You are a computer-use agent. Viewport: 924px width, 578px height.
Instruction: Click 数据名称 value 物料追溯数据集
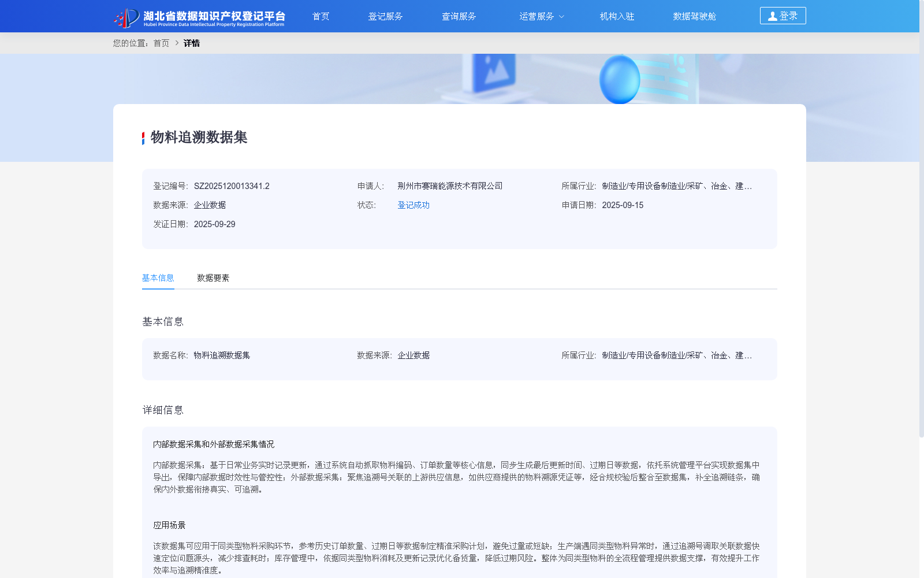coord(222,355)
